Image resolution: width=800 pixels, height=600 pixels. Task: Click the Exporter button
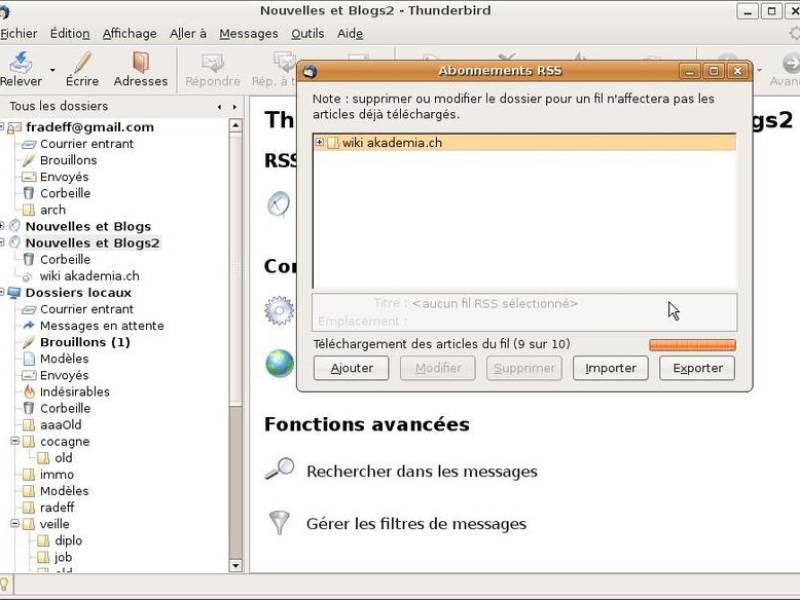pyautogui.click(x=697, y=368)
